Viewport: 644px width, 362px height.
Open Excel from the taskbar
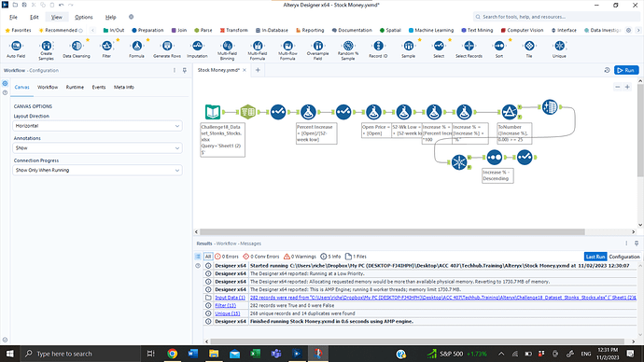pyautogui.click(x=256, y=354)
